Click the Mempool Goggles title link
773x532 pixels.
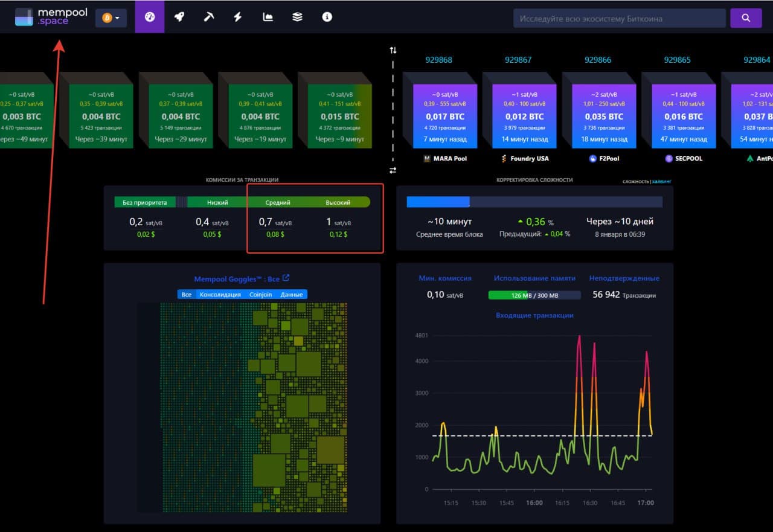237,279
